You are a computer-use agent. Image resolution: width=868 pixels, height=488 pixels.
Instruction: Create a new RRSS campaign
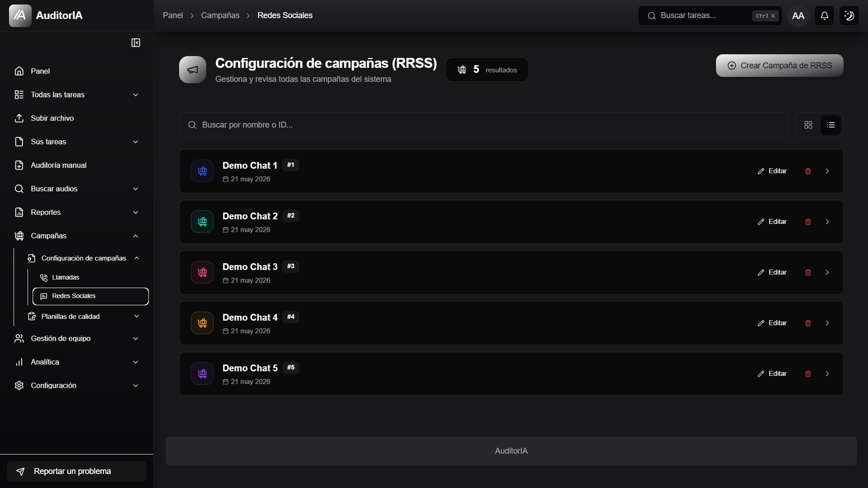(779, 66)
